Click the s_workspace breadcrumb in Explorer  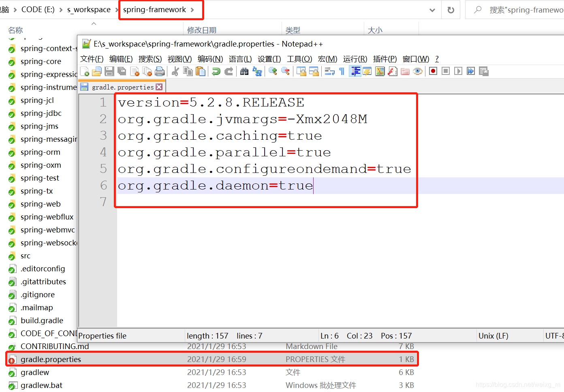[x=89, y=9]
